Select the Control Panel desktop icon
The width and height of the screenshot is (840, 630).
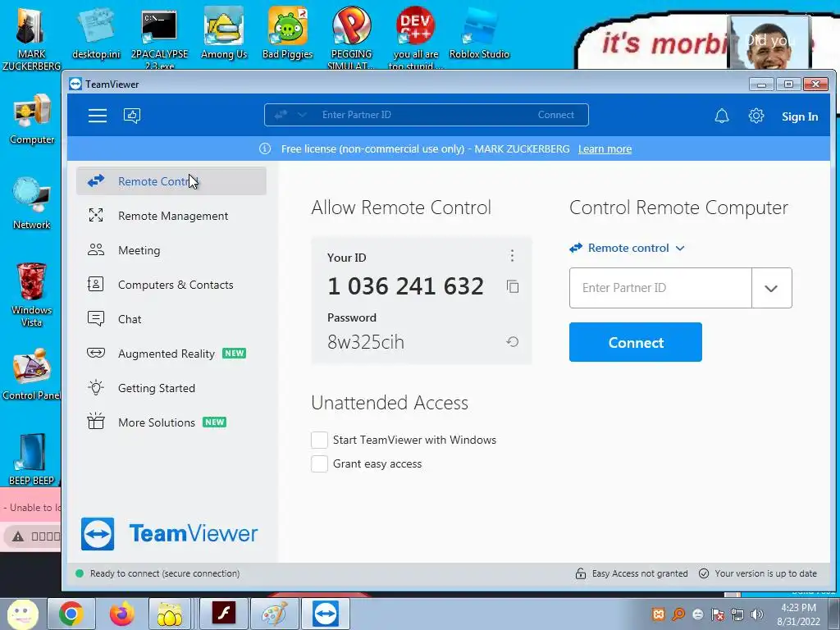tap(31, 374)
